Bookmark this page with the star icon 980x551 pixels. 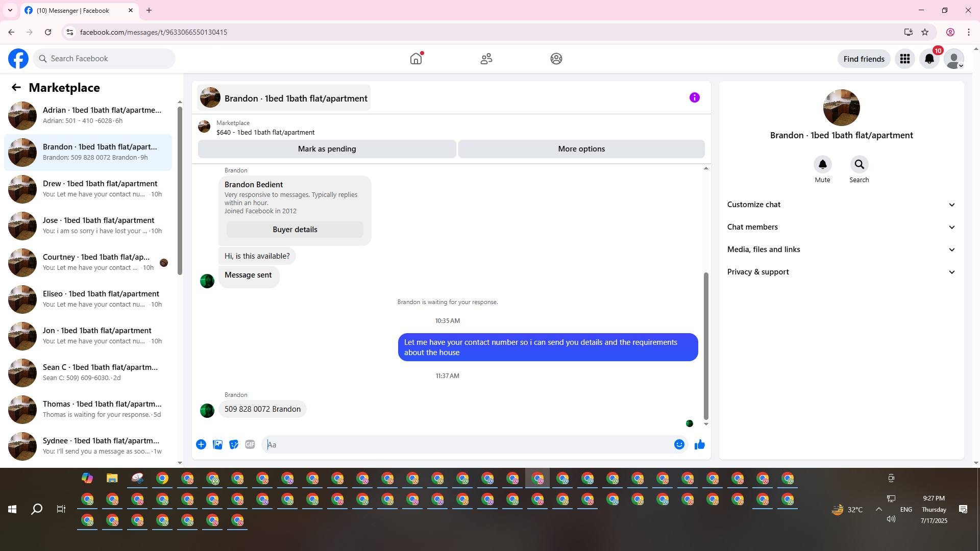(x=925, y=32)
